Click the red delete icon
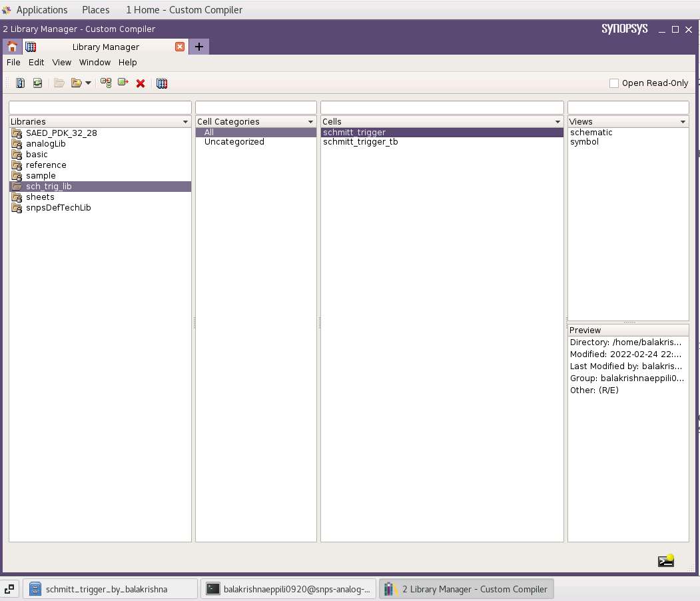The height and width of the screenshot is (601, 700). [x=140, y=83]
